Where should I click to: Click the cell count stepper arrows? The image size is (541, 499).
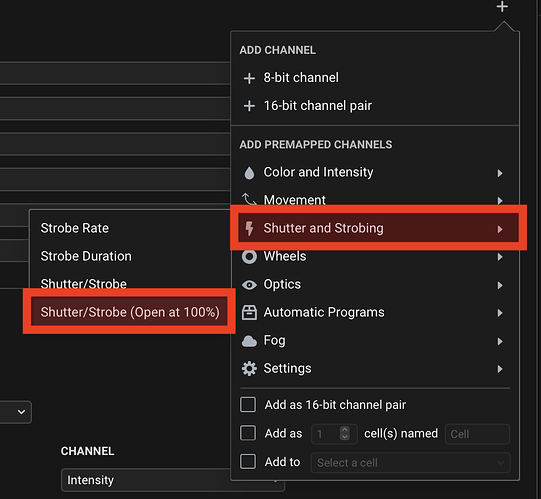pyautogui.click(x=345, y=433)
